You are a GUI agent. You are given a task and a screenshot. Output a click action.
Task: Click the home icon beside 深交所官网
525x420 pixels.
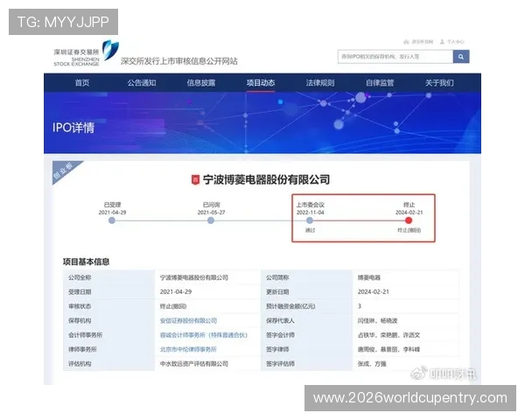(x=406, y=42)
